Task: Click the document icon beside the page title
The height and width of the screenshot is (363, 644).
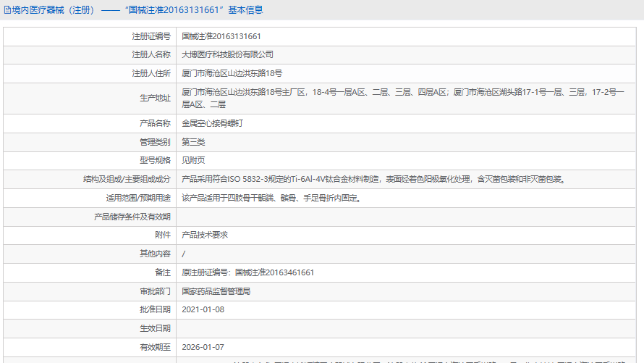Action: pos(7,10)
